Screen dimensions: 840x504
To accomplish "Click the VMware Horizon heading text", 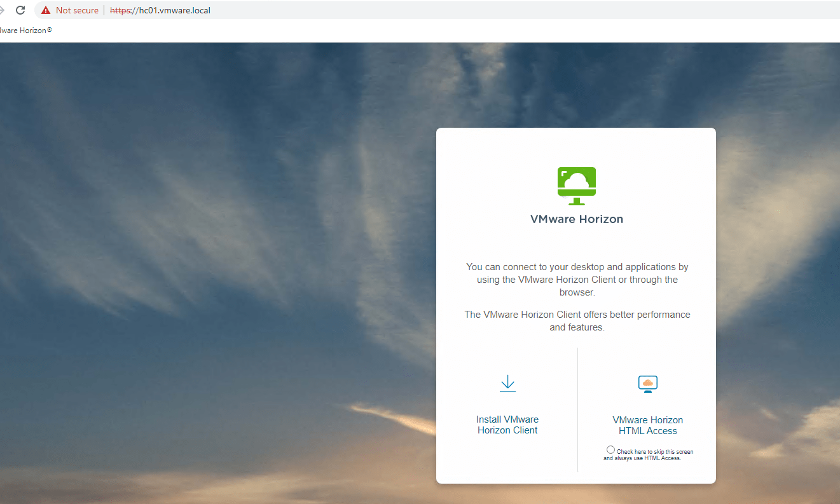I will click(x=577, y=219).
